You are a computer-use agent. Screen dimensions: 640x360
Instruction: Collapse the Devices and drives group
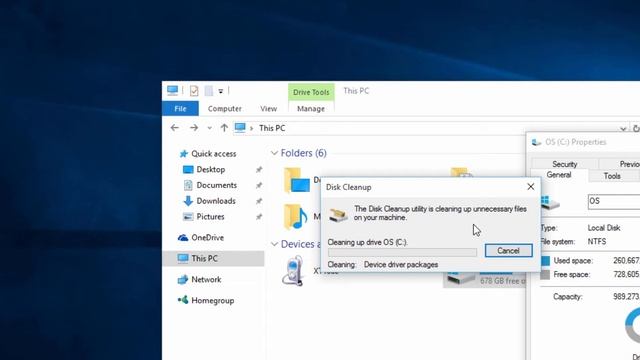[274, 244]
